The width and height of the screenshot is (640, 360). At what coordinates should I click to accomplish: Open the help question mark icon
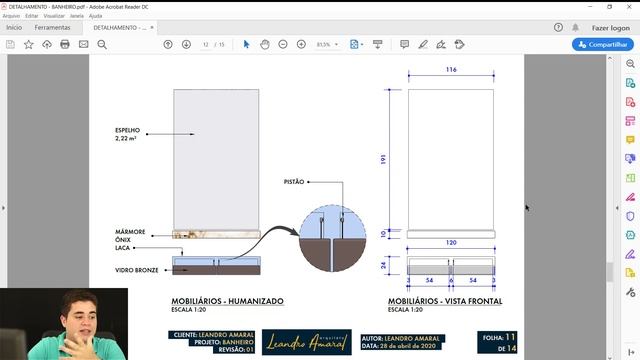[558, 27]
